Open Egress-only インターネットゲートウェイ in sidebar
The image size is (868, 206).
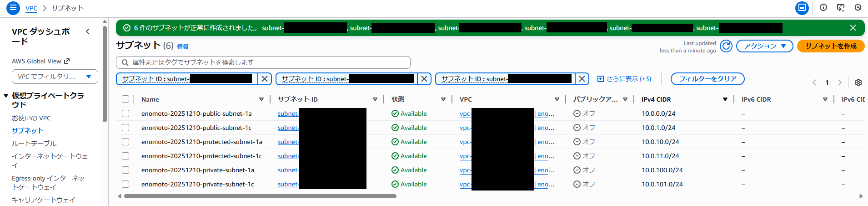[48, 183]
